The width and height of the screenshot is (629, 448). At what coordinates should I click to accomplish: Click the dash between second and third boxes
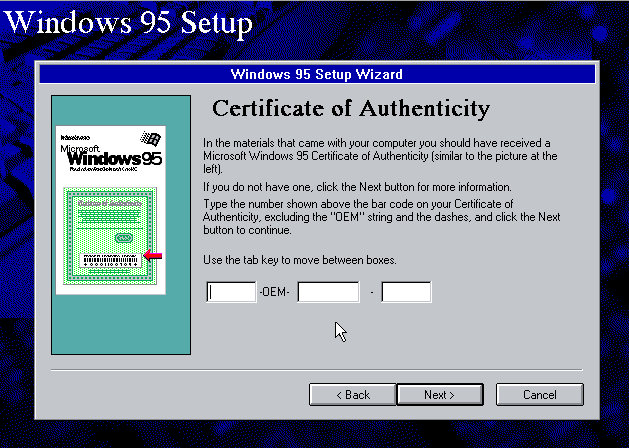(x=370, y=293)
